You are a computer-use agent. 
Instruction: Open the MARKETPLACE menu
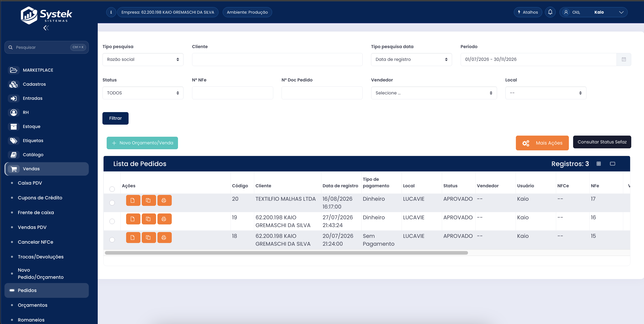pyautogui.click(x=47, y=70)
